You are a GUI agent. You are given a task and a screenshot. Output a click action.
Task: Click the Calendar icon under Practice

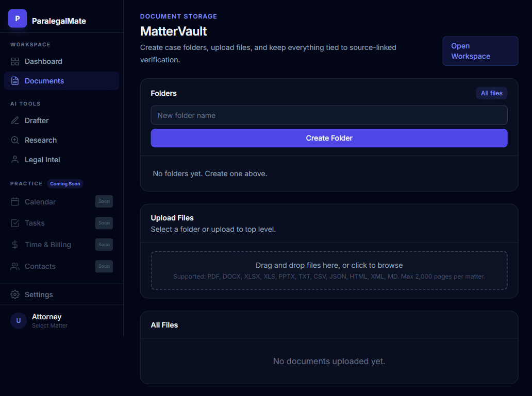tap(15, 201)
